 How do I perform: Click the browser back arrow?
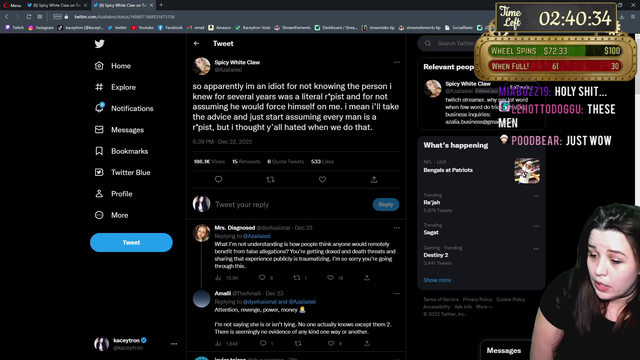pyautogui.click(x=7, y=17)
